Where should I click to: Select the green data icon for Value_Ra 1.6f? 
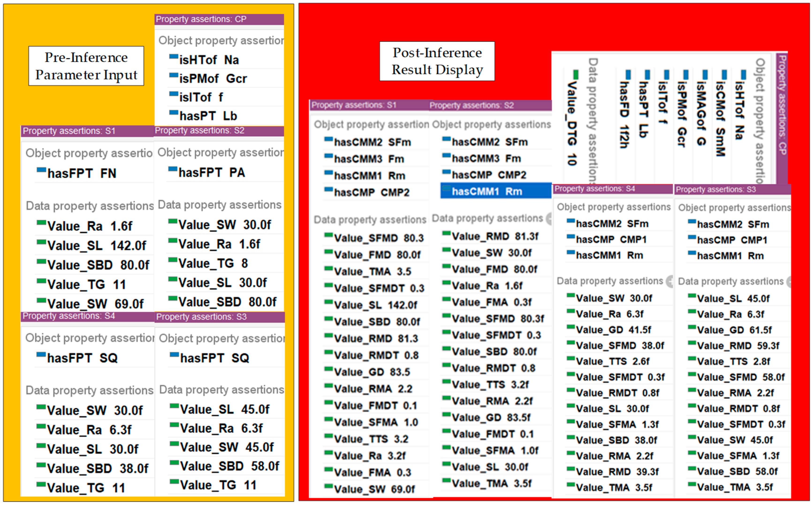pyautogui.click(x=41, y=222)
